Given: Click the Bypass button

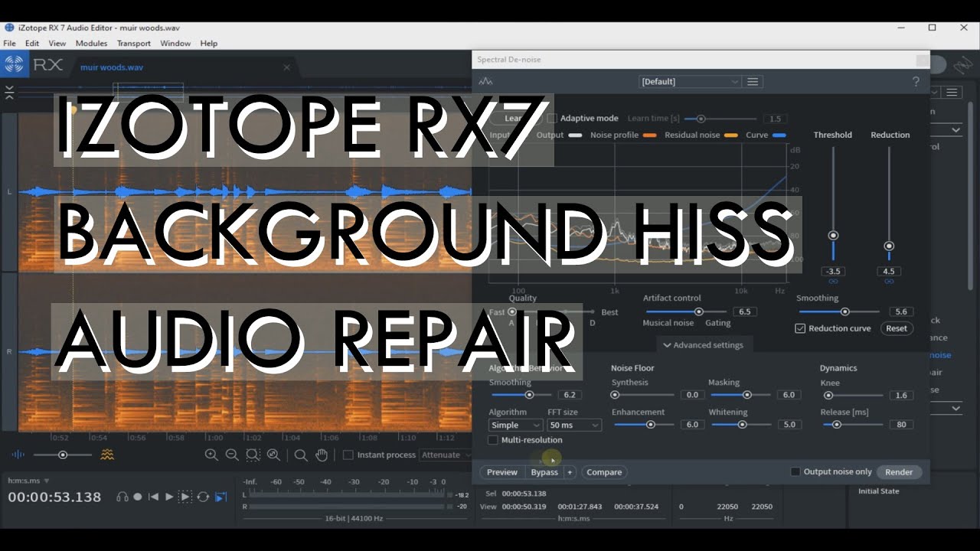Looking at the screenshot, I should coord(544,472).
